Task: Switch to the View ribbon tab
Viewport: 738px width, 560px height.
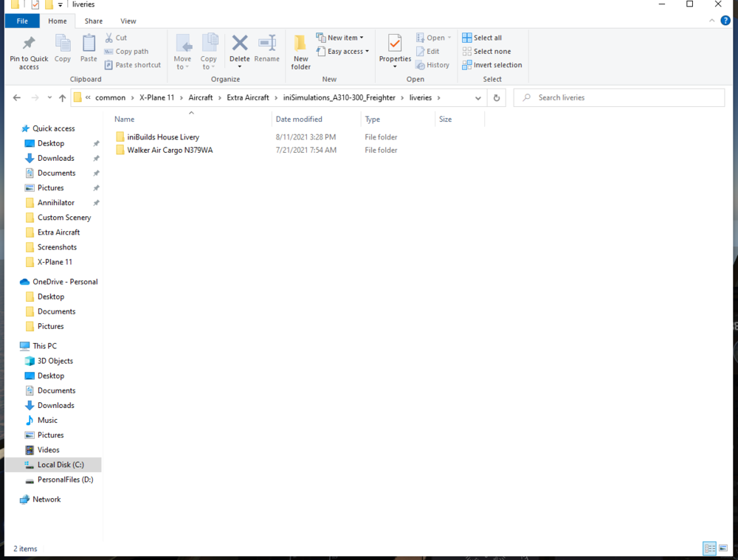Action: click(128, 21)
